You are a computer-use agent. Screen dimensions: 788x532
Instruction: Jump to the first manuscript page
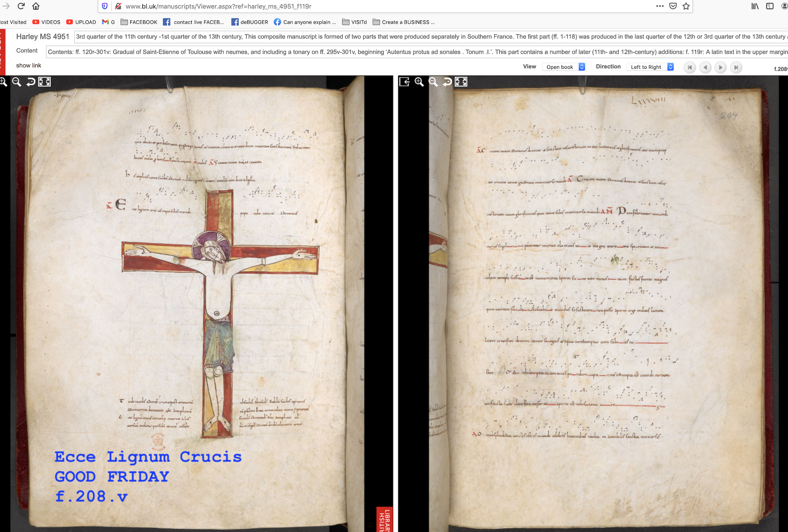pyautogui.click(x=690, y=67)
